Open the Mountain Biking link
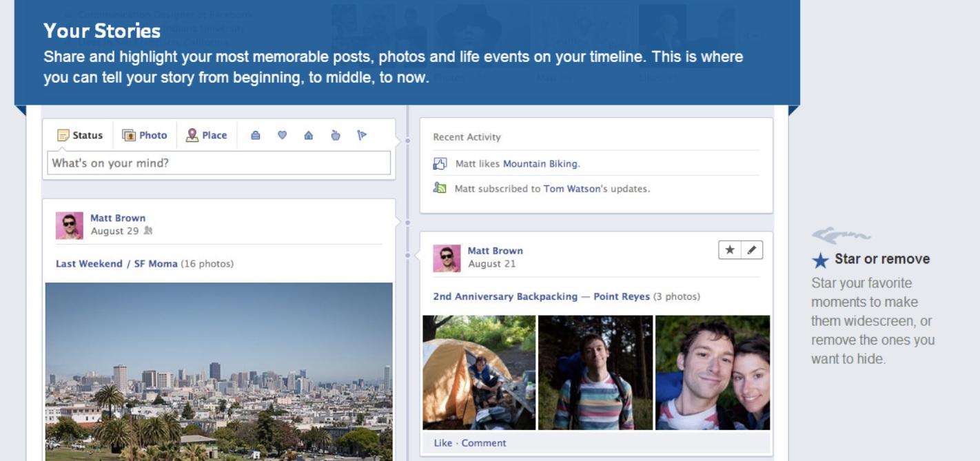Image resolution: width=980 pixels, height=461 pixels. tap(540, 164)
